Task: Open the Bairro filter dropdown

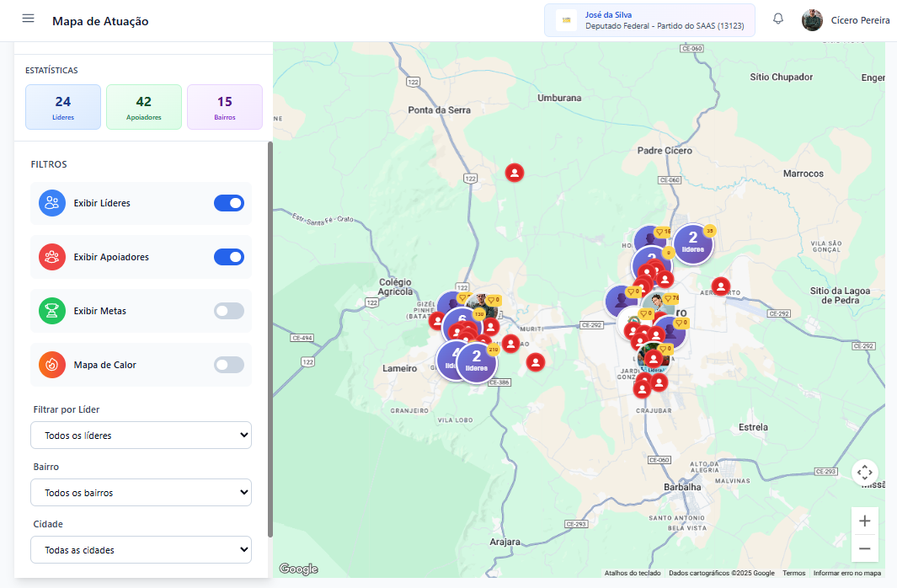Action: click(141, 493)
